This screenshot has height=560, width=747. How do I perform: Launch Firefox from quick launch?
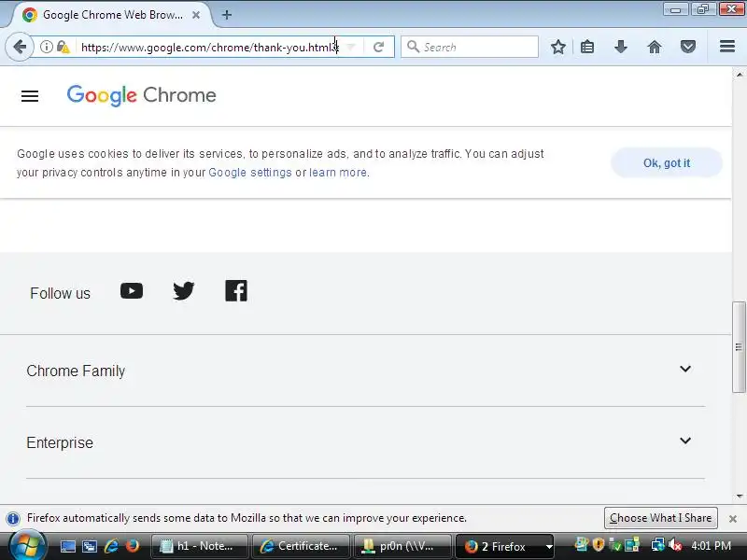(132, 546)
